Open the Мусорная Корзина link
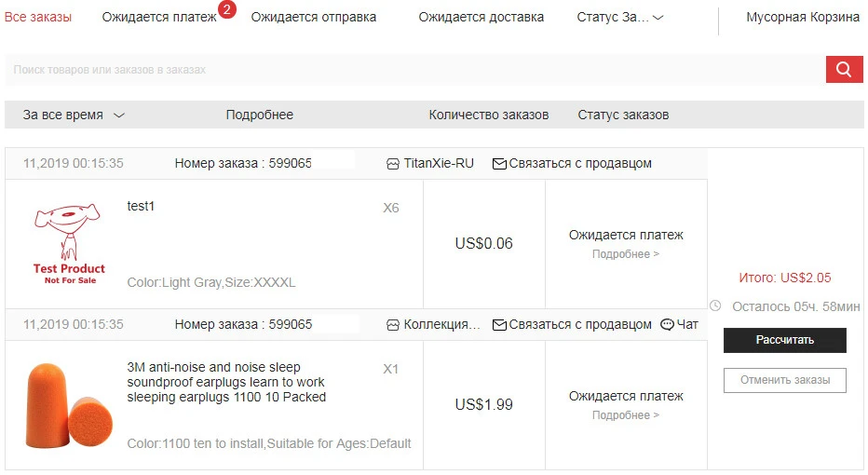This screenshot has width=868, height=475. pos(803,17)
